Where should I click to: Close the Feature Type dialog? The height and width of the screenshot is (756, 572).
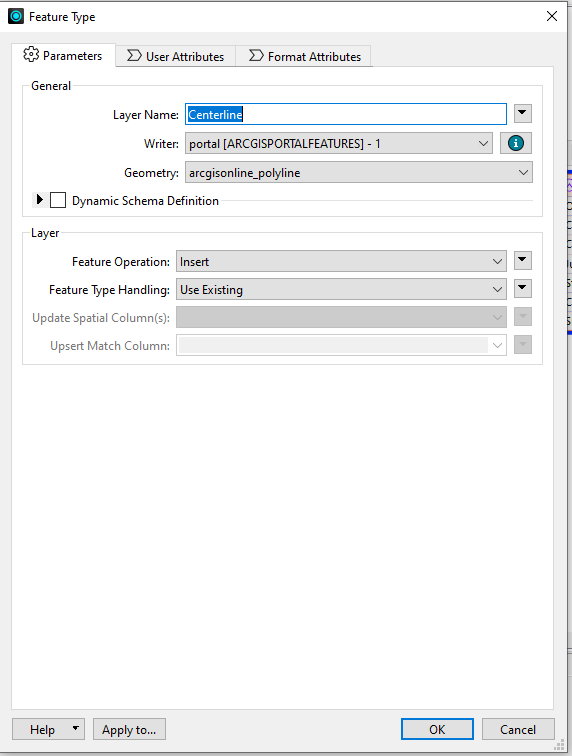[552, 16]
